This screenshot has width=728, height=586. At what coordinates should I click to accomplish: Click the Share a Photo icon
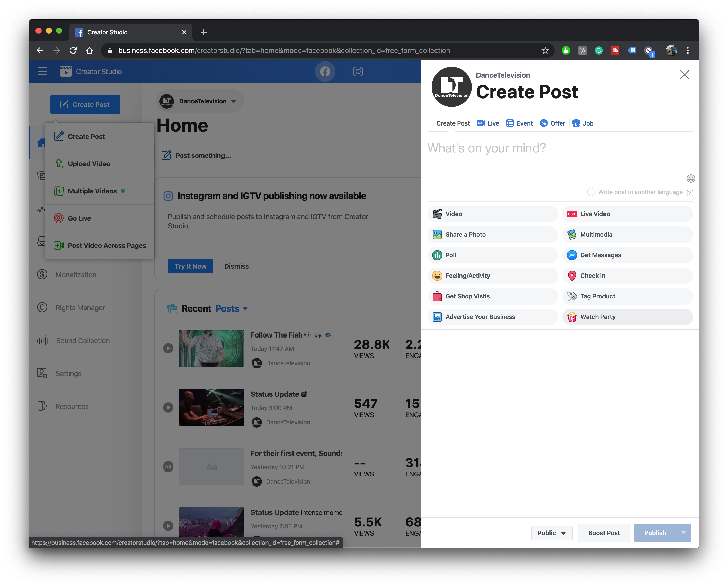[x=436, y=234]
